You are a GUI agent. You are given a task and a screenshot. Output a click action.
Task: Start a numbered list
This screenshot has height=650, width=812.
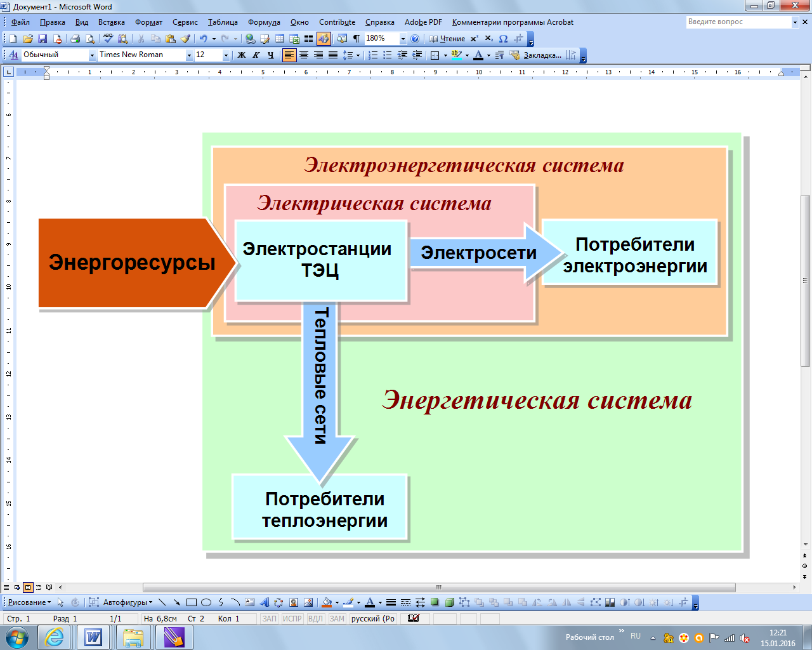click(x=373, y=55)
